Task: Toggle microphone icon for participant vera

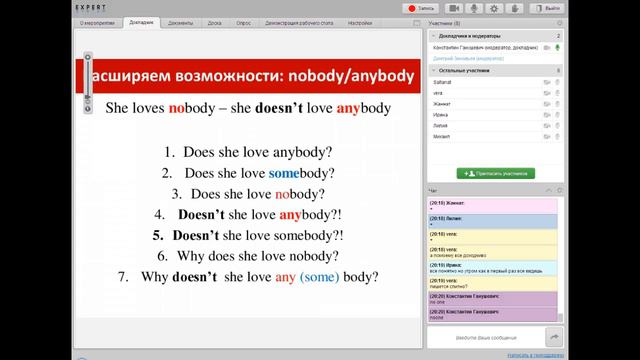Action: coord(557,93)
